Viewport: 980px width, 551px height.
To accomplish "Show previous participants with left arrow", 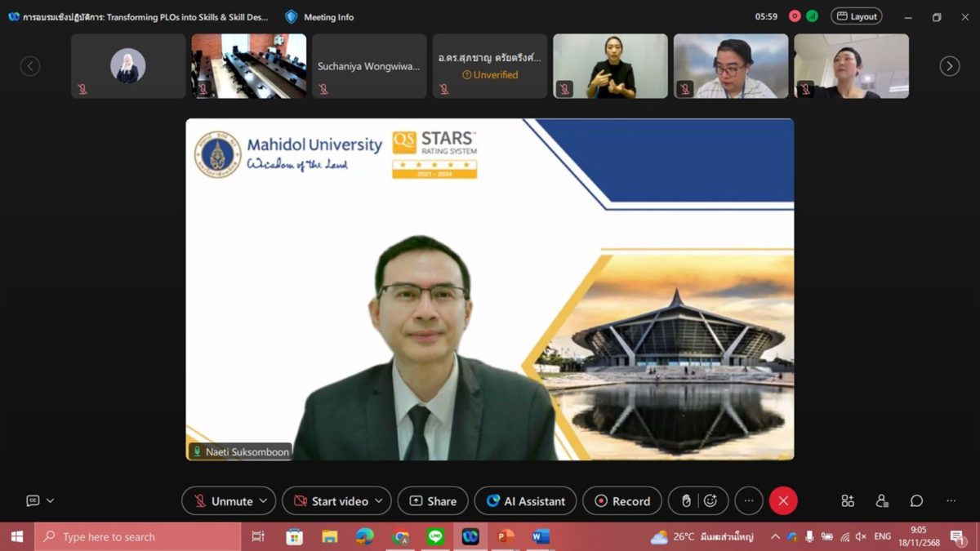I will 30,66.
